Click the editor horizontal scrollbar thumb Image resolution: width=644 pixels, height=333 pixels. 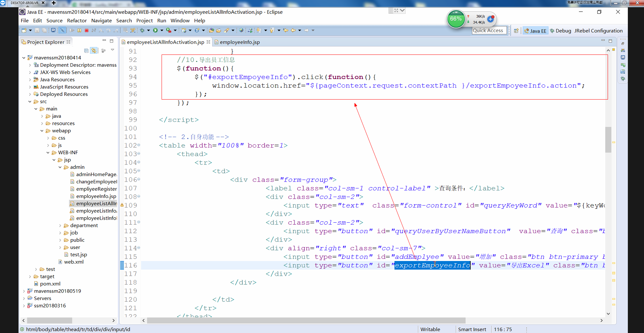tap(306, 321)
